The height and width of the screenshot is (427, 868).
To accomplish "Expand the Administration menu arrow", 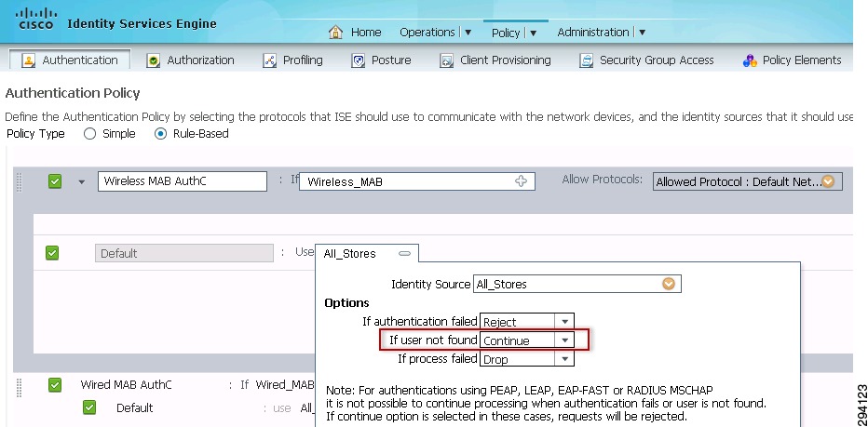I will click(x=642, y=32).
